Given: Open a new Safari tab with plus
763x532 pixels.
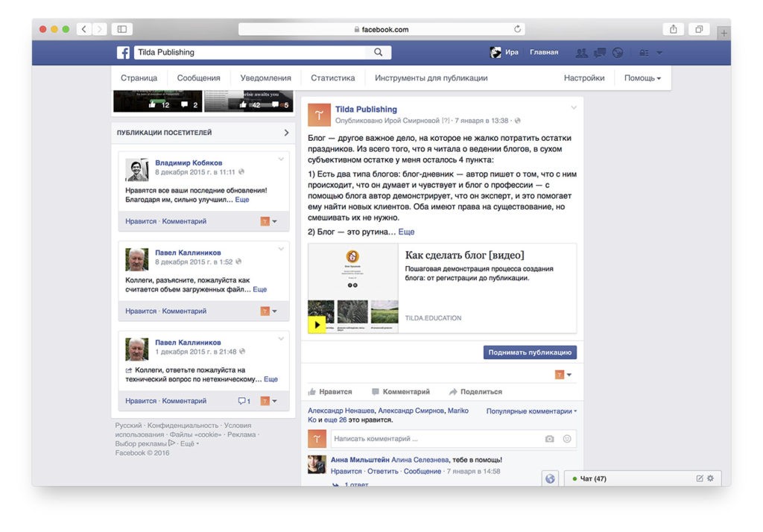Looking at the screenshot, I should pyautogui.click(x=724, y=33).
